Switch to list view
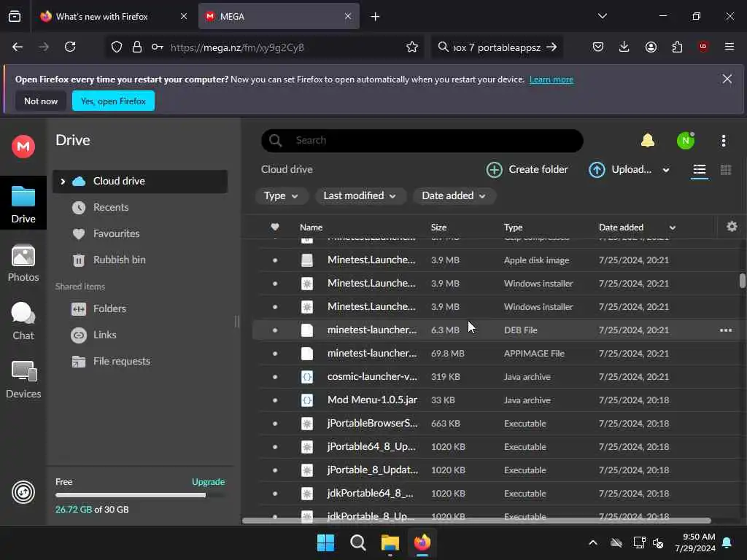 (x=699, y=170)
